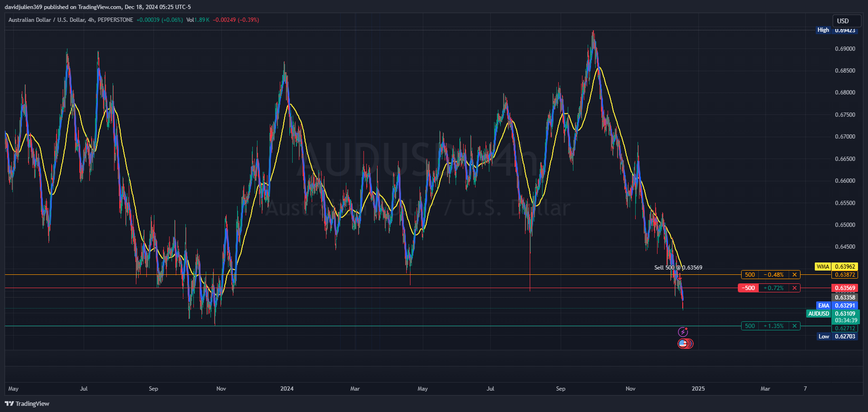
Task: Select the orange 500 quantity box
Action: pyautogui.click(x=750, y=275)
